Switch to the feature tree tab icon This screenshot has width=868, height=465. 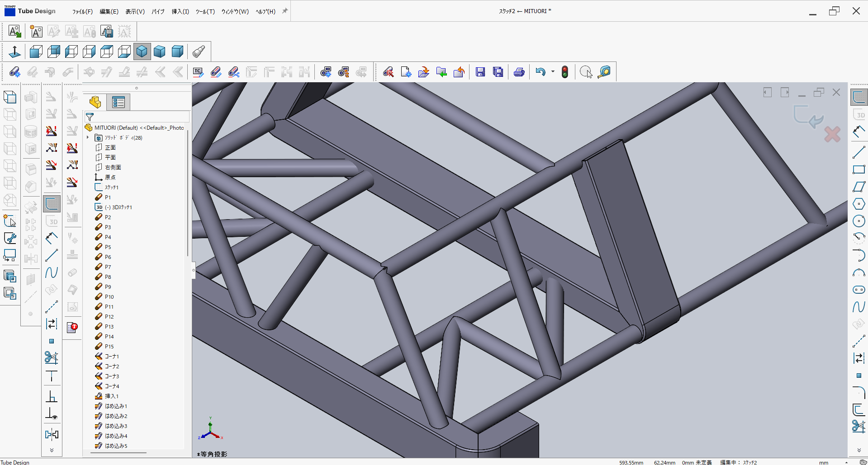(x=95, y=102)
